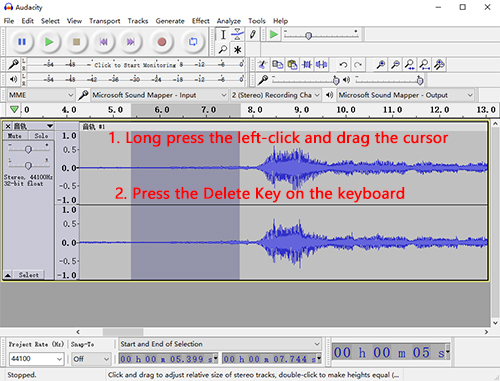Adjust the track pan slider
The image size is (500, 381).
click(28, 165)
